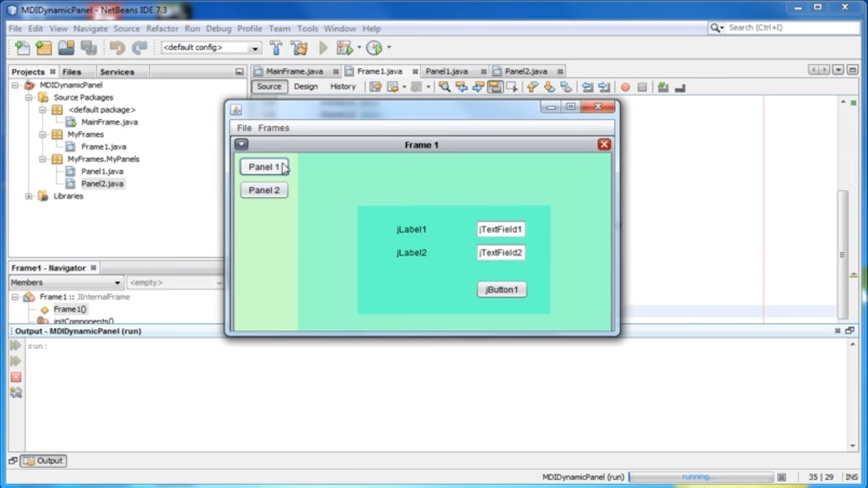Click the Comment code icon
This screenshot has height=488, width=868.
coord(663,87)
